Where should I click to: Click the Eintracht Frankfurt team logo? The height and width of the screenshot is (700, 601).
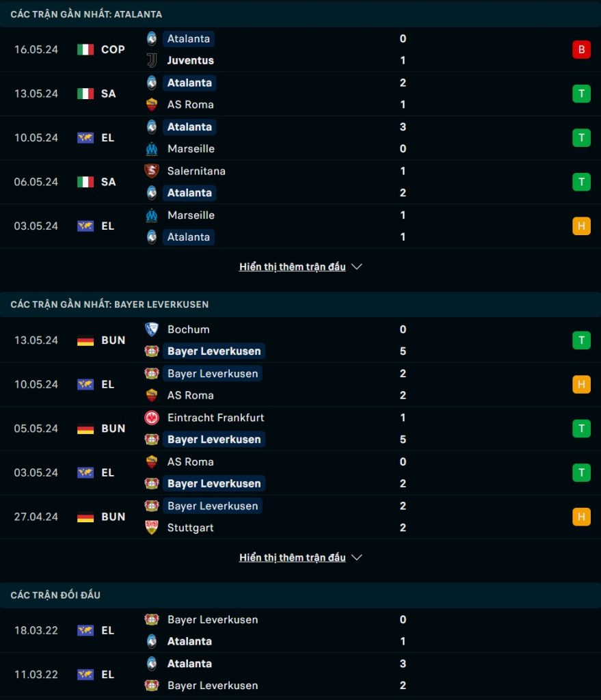pyautogui.click(x=152, y=418)
